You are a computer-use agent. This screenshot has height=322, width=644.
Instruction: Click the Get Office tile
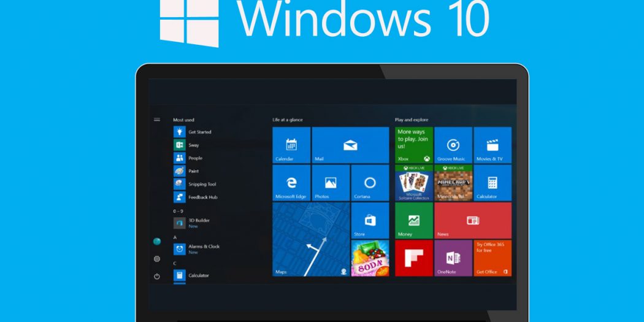(493, 258)
